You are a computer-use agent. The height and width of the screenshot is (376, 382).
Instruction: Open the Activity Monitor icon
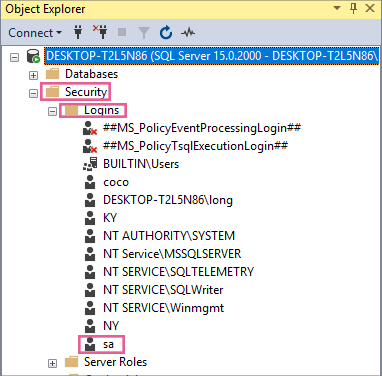188,33
